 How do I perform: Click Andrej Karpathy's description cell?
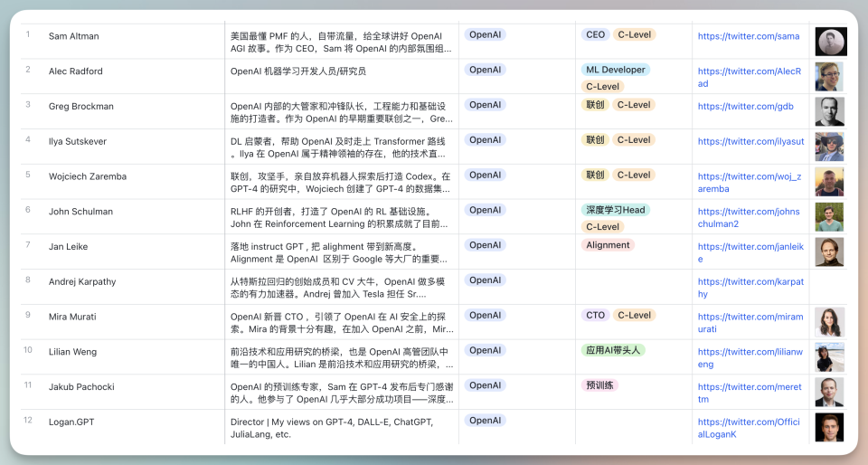[342, 287]
